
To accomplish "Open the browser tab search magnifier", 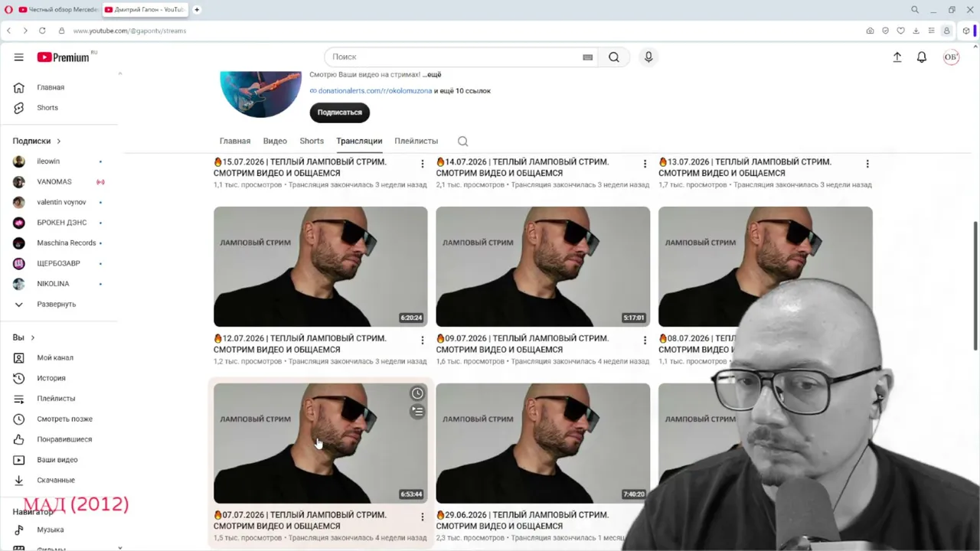I will coord(915,9).
